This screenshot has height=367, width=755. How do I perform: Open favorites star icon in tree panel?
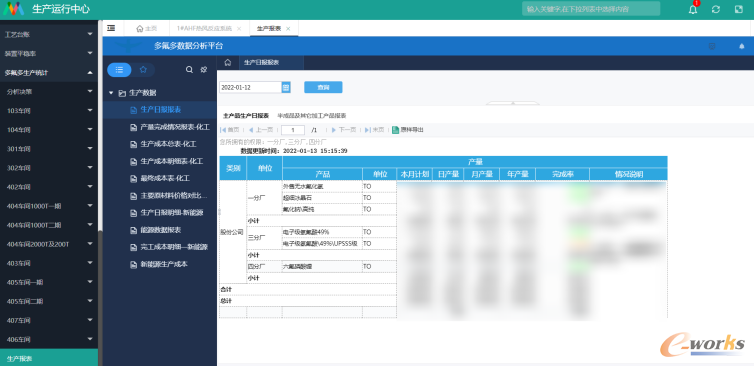[143, 70]
